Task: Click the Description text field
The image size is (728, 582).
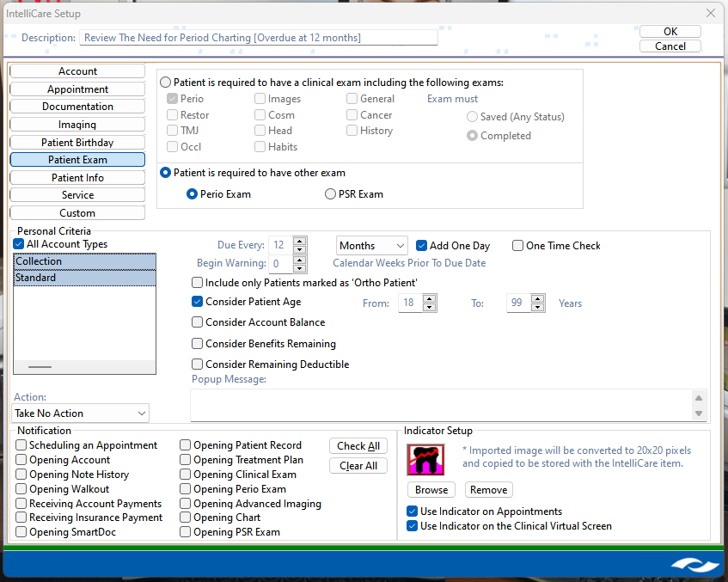Action: click(259, 38)
